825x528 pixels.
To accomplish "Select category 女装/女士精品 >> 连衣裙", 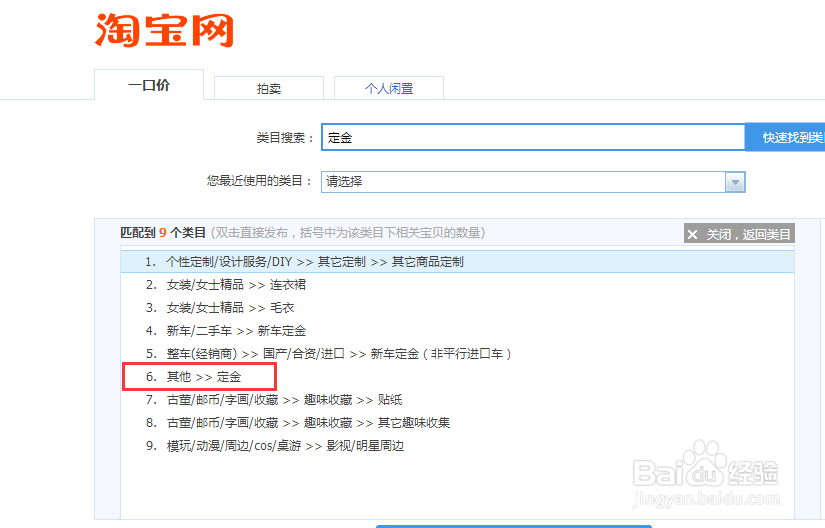I will 457,285.
